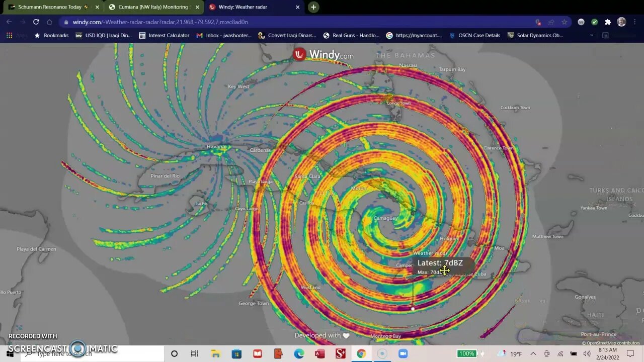This screenshot has height=362, width=644.
Task: Click the Windows search box
Action: click(x=93, y=354)
